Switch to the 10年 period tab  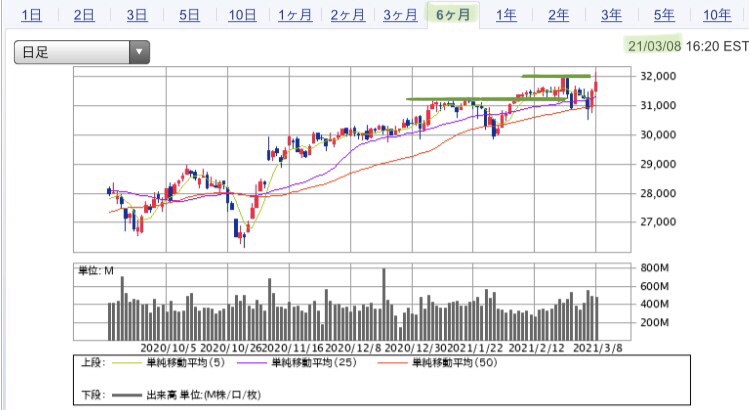716,15
